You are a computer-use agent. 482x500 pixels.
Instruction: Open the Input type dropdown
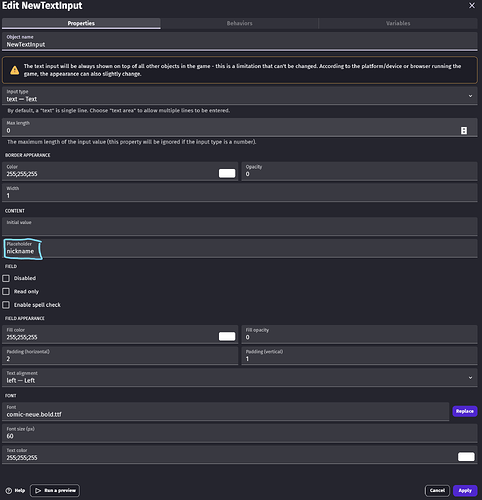click(240, 96)
